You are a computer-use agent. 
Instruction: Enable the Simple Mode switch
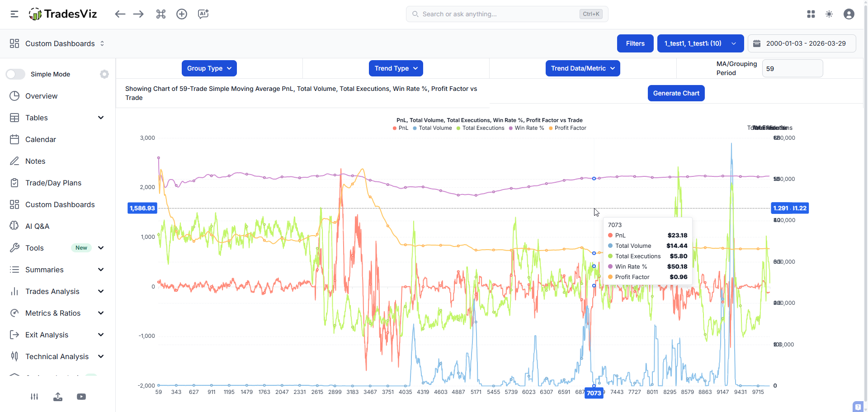pos(15,74)
